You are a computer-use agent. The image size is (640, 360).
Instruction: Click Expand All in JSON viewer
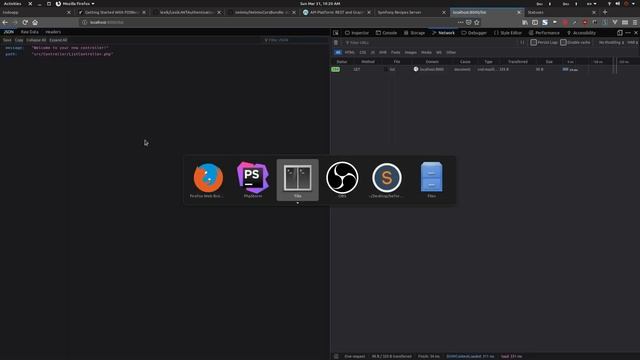point(58,40)
